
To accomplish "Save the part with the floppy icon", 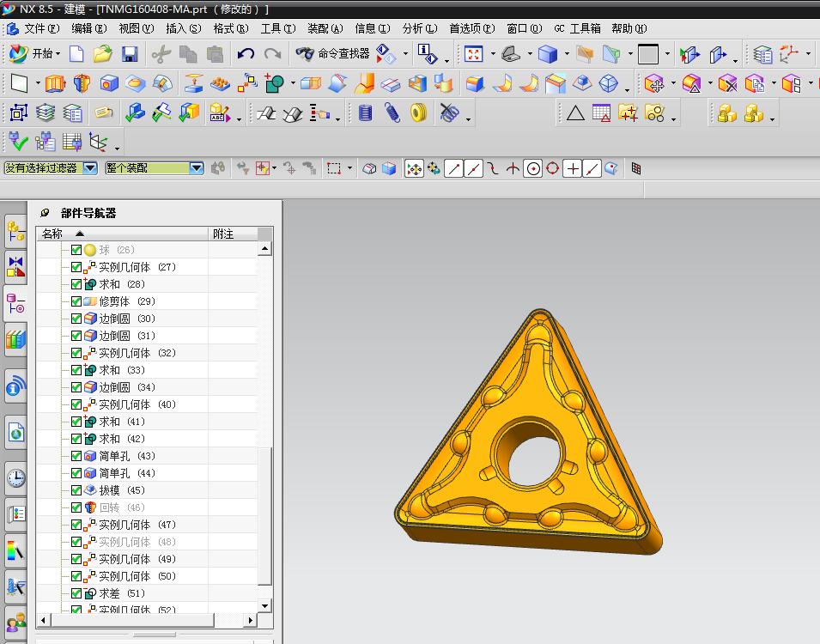I will pos(129,53).
